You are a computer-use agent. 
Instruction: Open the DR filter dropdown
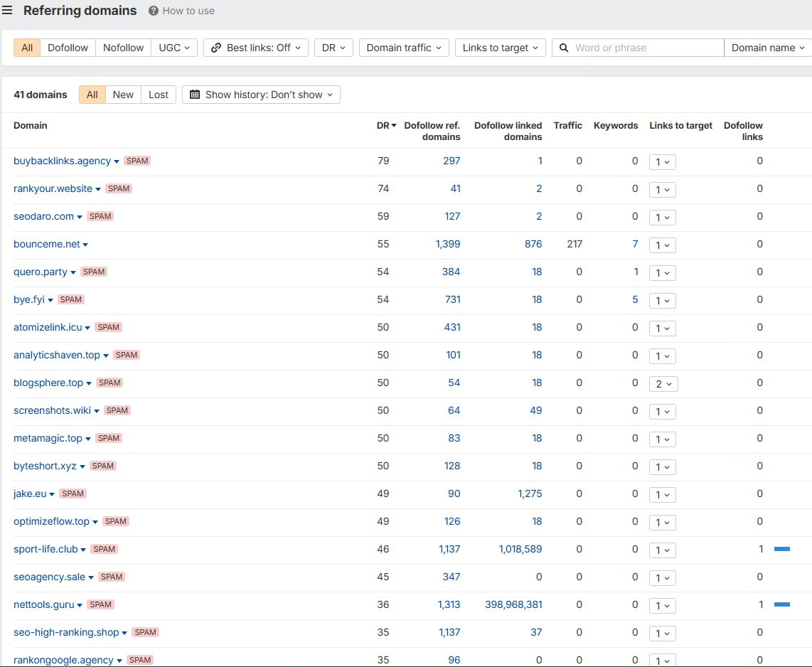pos(333,48)
